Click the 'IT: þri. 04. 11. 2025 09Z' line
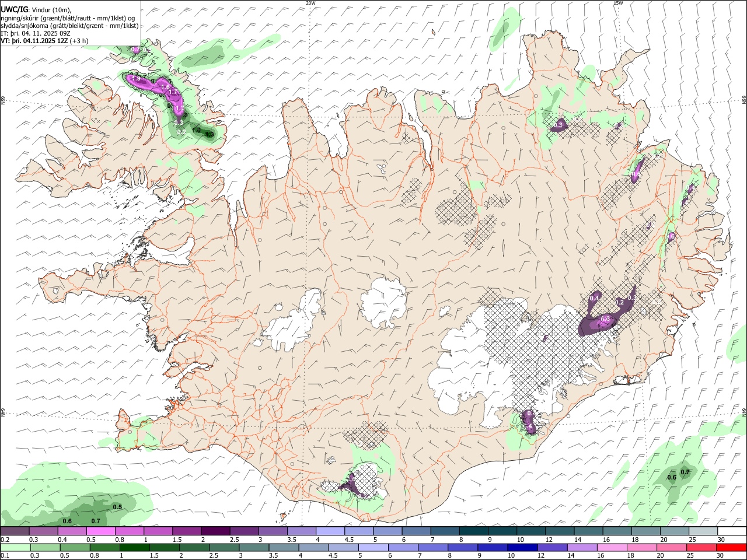Image resolution: width=747 pixels, height=560 pixels. coord(36,33)
